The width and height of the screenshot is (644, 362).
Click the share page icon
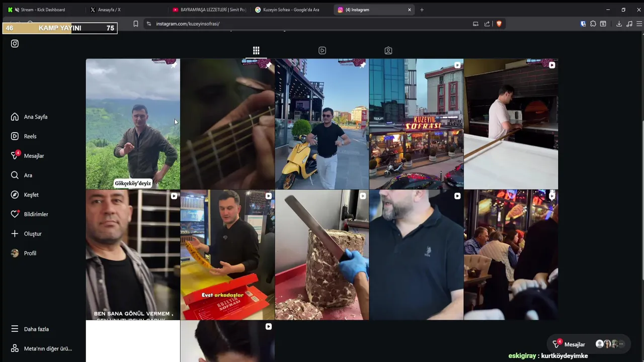coord(487,24)
